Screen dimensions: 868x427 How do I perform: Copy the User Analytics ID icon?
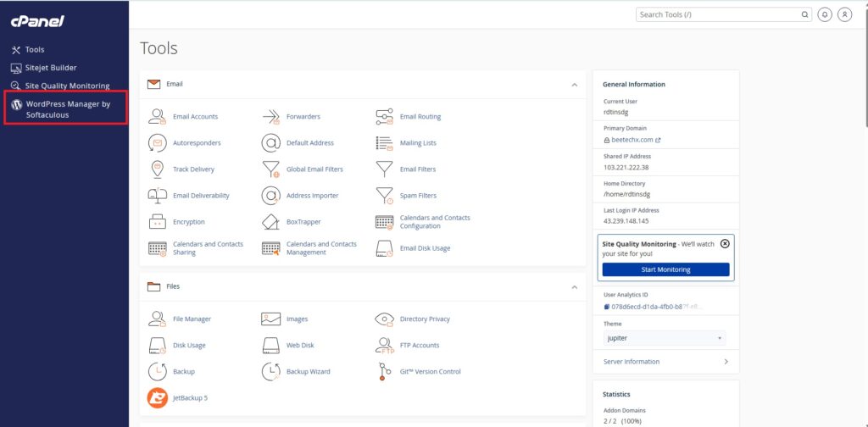[607, 307]
